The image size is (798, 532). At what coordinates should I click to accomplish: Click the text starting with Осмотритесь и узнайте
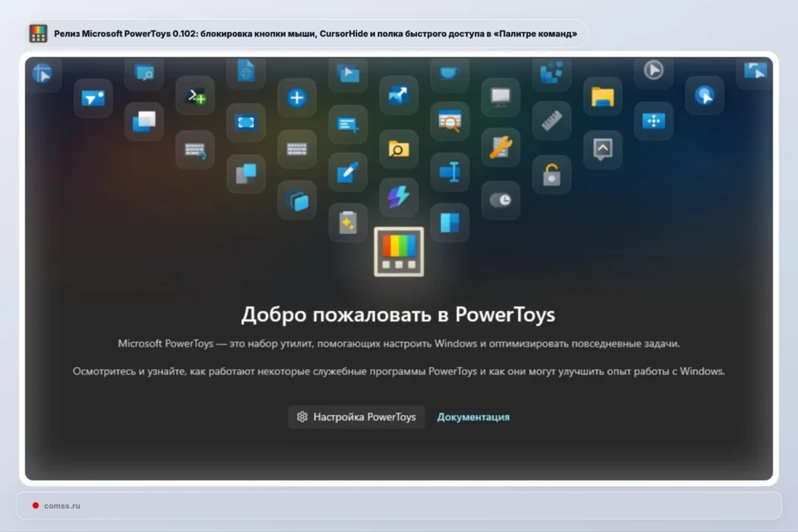pos(399,371)
